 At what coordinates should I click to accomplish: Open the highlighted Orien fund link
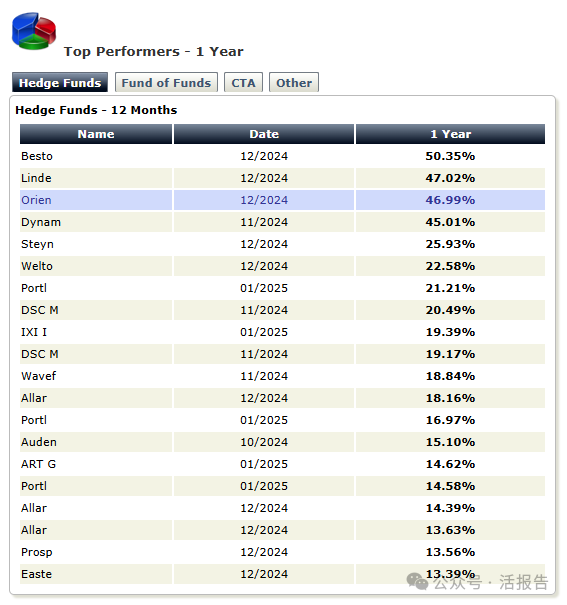36,200
